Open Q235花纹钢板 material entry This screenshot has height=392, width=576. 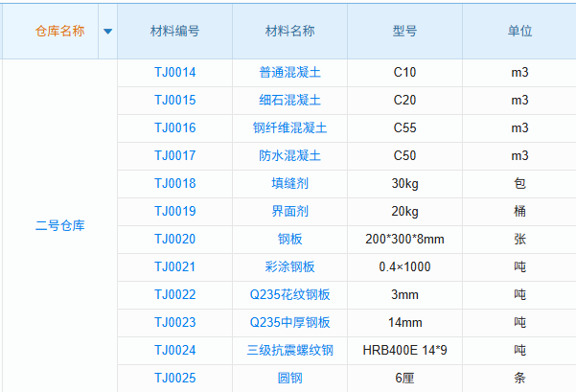click(289, 294)
